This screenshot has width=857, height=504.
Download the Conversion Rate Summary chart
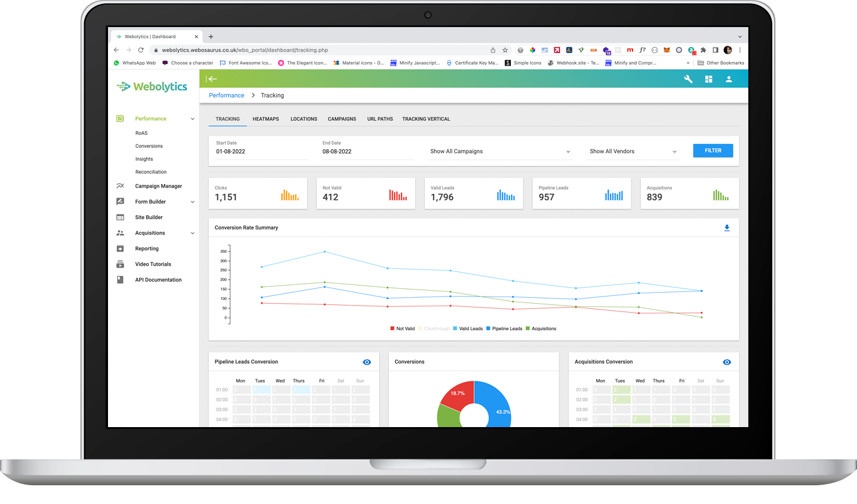(727, 227)
